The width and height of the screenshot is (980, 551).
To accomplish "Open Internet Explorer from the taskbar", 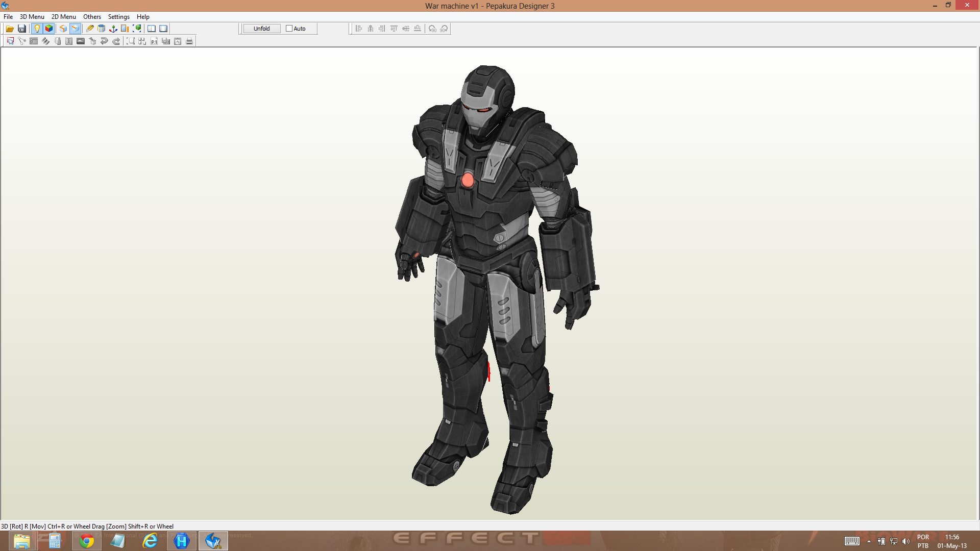I will click(150, 541).
